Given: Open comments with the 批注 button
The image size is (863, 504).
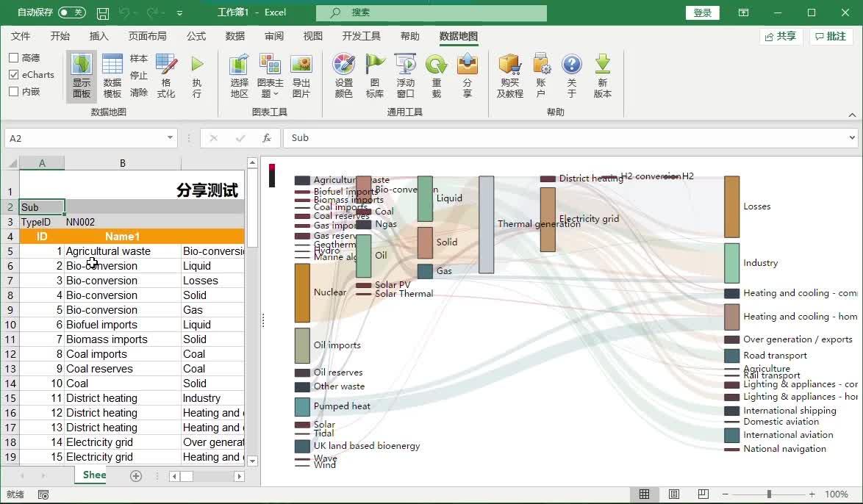Looking at the screenshot, I should pos(831,35).
